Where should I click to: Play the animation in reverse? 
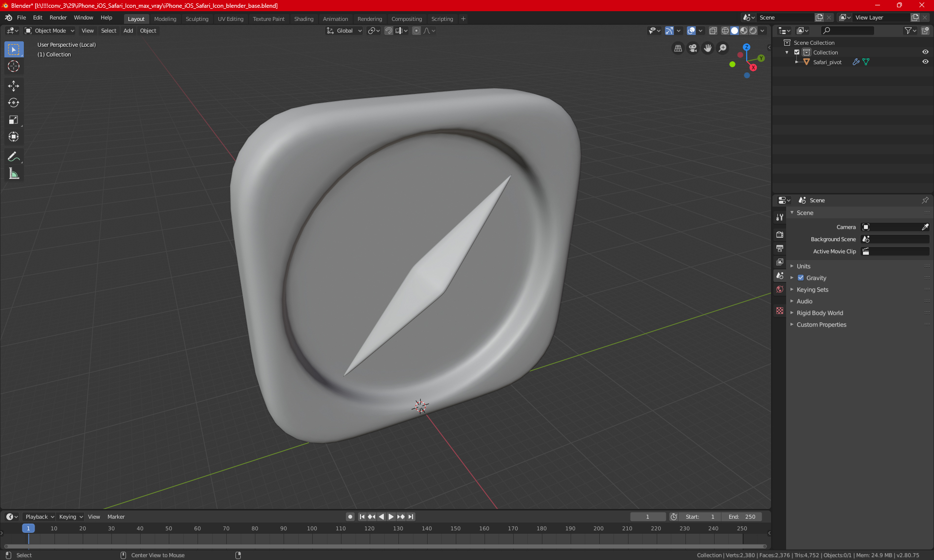tap(381, 517)
